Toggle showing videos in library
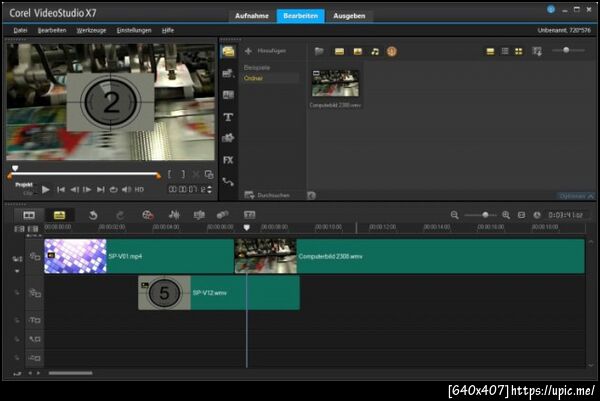 339,51
